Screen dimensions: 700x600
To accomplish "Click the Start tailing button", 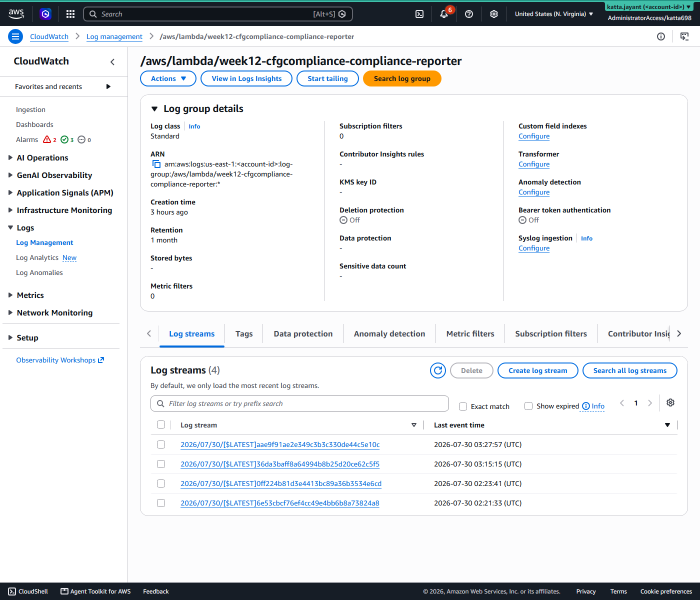I will point(327,78).
